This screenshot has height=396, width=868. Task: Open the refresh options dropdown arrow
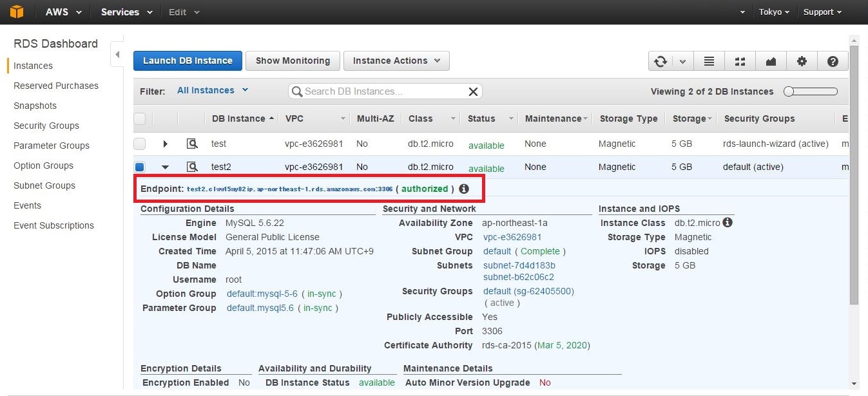682,61
